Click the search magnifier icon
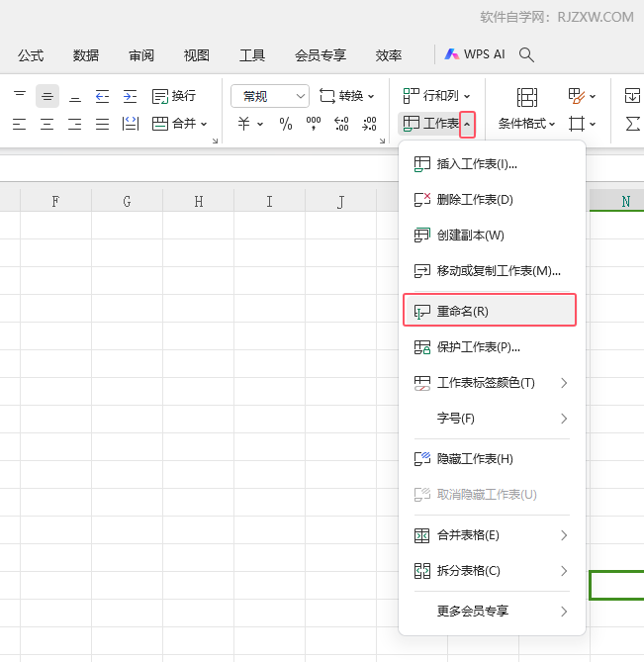This screenshot has height=662, width=644. coord(526,54)
